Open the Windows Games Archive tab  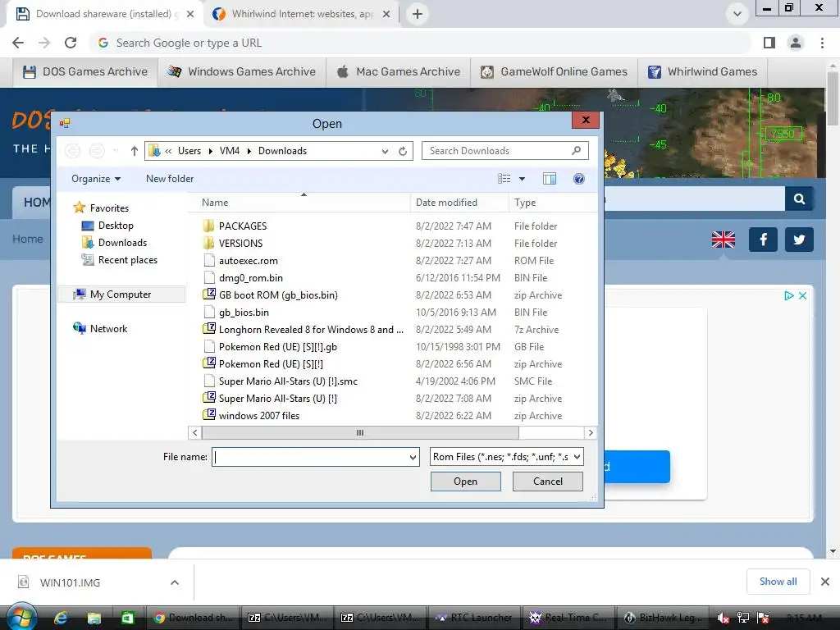pos(242,72)
